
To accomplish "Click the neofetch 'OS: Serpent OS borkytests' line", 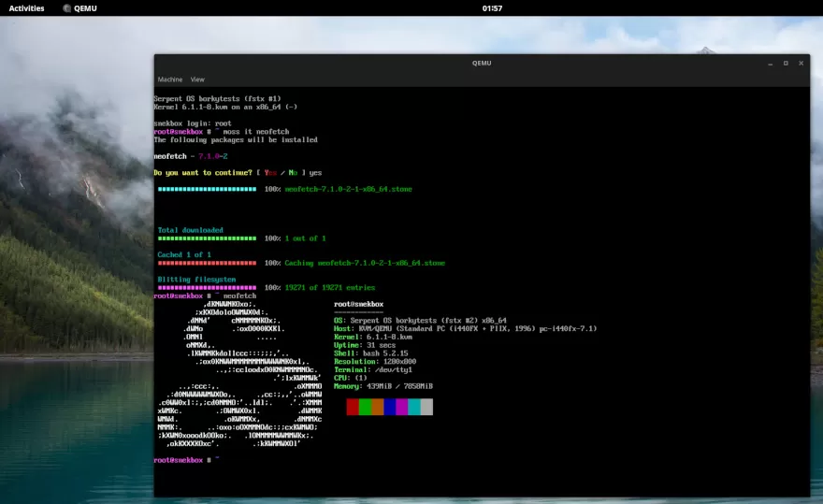I will pyautogui.click(x=421, y=320).
